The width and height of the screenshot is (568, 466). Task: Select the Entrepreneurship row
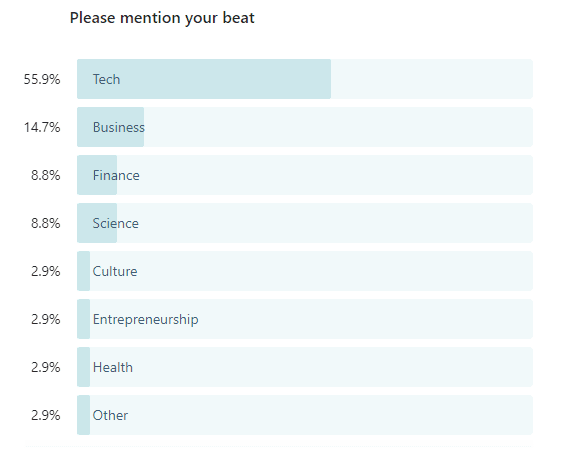tap(305, 319)
